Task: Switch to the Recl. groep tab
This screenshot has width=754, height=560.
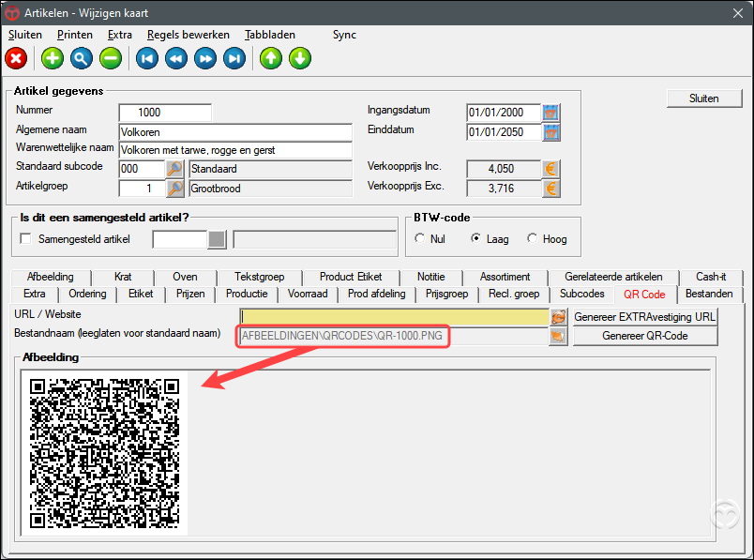Action: (x=514, y=294)
